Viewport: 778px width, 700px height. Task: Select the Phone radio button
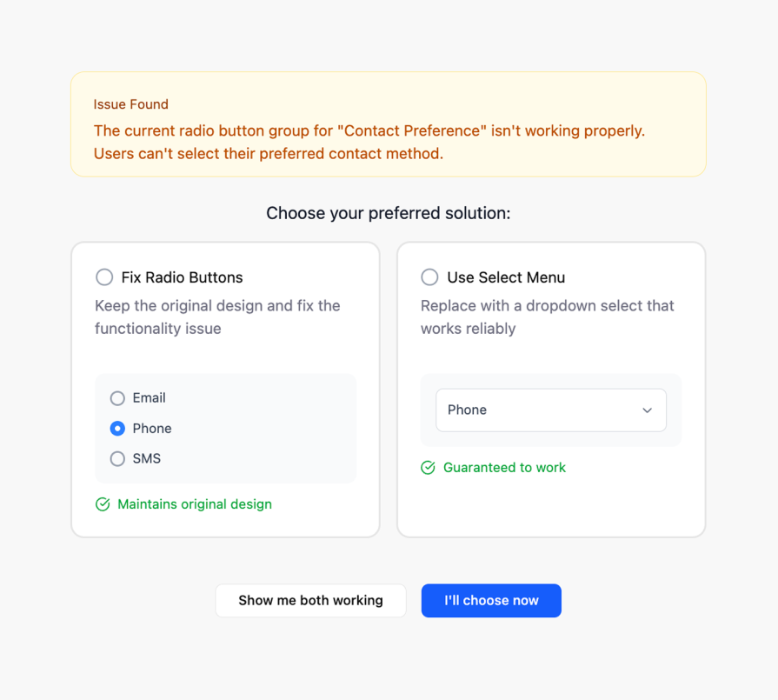tap(117, 429)
